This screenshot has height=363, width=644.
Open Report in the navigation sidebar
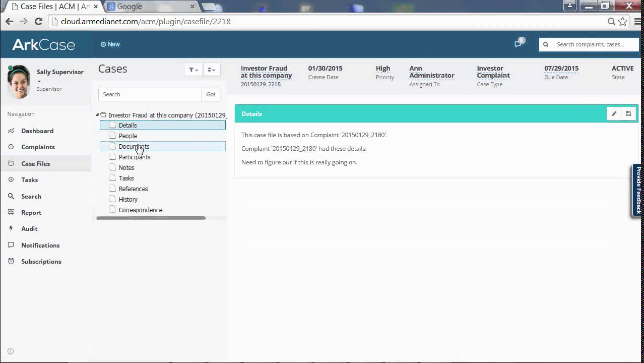(x=31, y=213)
